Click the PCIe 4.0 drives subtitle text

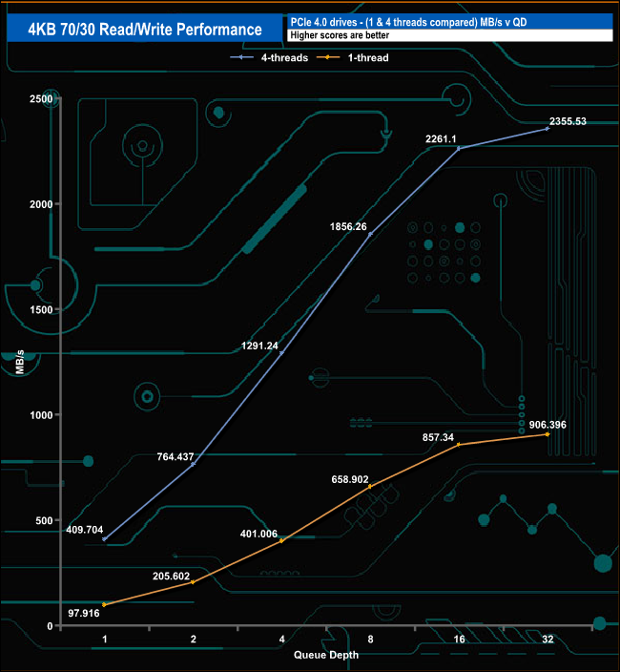tap(408, 22)
